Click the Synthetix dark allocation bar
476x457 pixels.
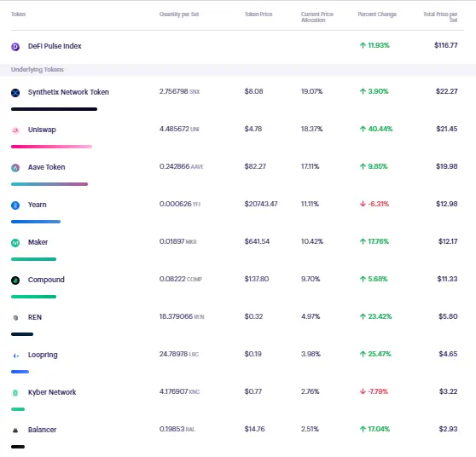(x=54, y=109)
